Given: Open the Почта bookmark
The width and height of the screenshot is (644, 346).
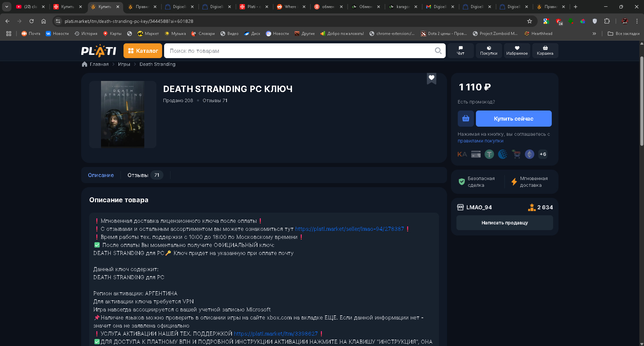Looking at the screenshot, I should point(31,34).
